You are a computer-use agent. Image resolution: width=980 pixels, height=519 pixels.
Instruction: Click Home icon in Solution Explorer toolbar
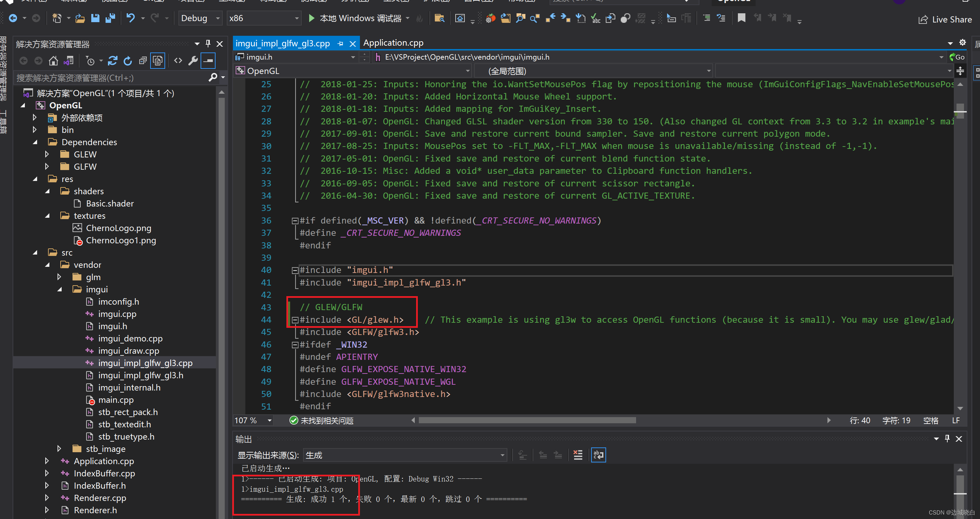[53, 61]
